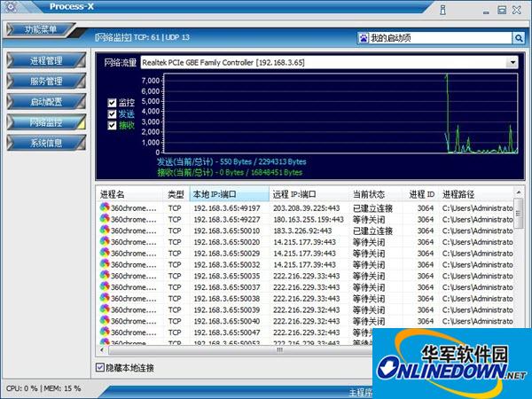Click the vertical scrollbar thumb in list
The width and height of the screenshot is (532, 399).
point(519,214)
